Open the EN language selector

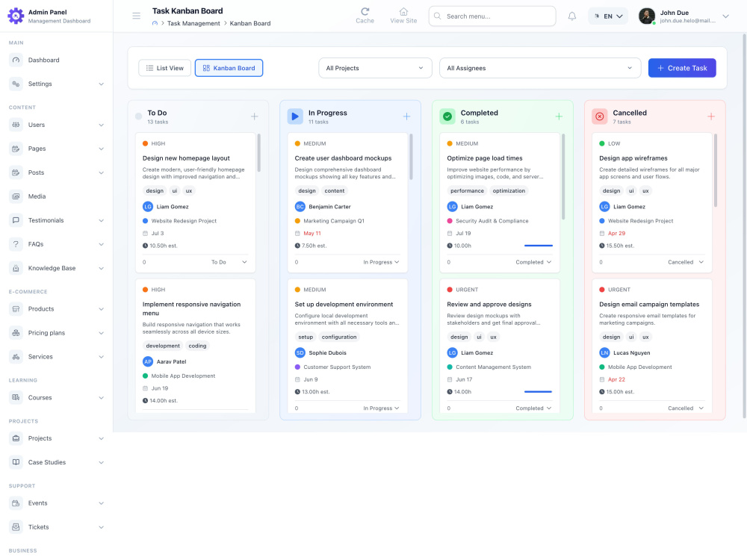coord(608,16)
